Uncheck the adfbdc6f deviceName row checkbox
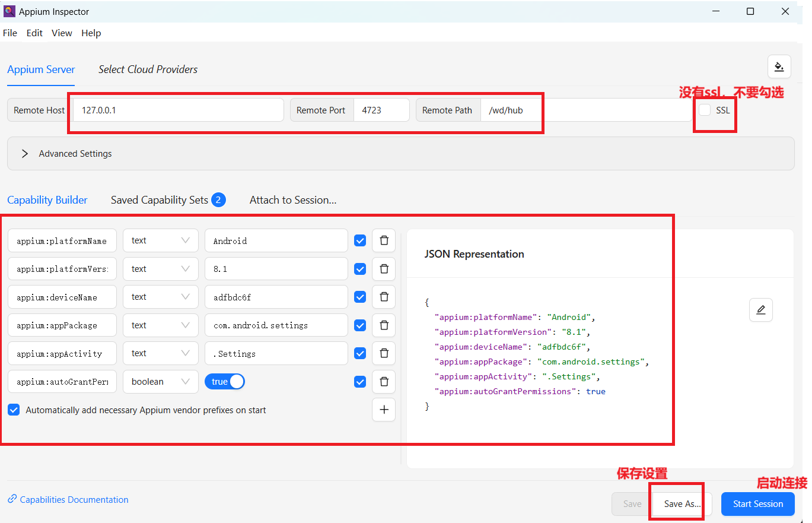The image size is (812, 523). [x=360, y=297]
